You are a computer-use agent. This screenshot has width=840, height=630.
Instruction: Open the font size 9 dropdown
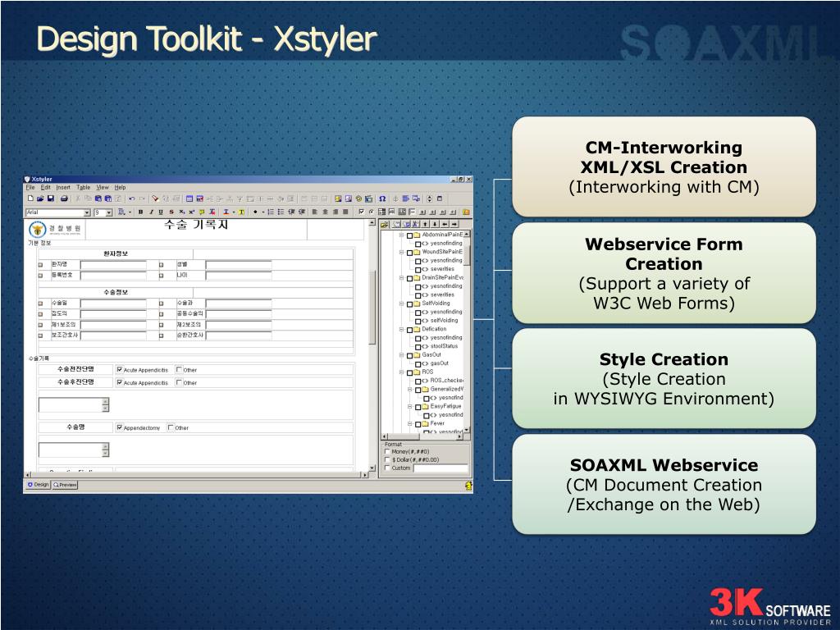109,212
